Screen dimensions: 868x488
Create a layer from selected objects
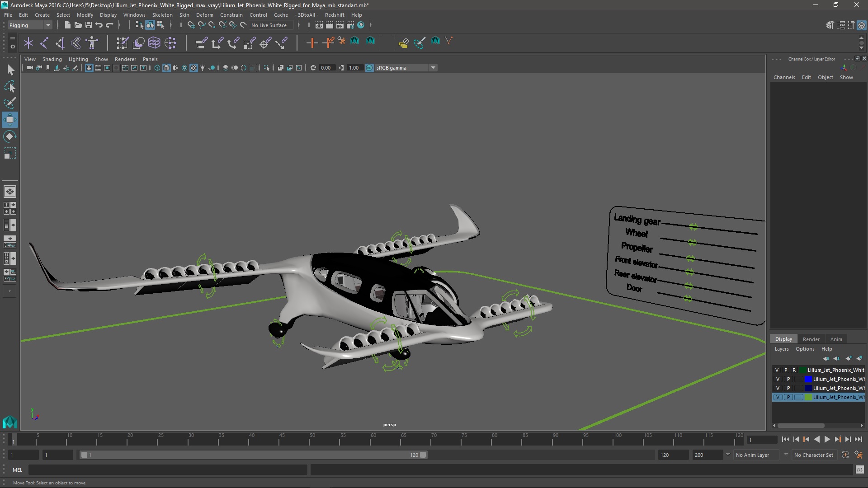point(859,358)
